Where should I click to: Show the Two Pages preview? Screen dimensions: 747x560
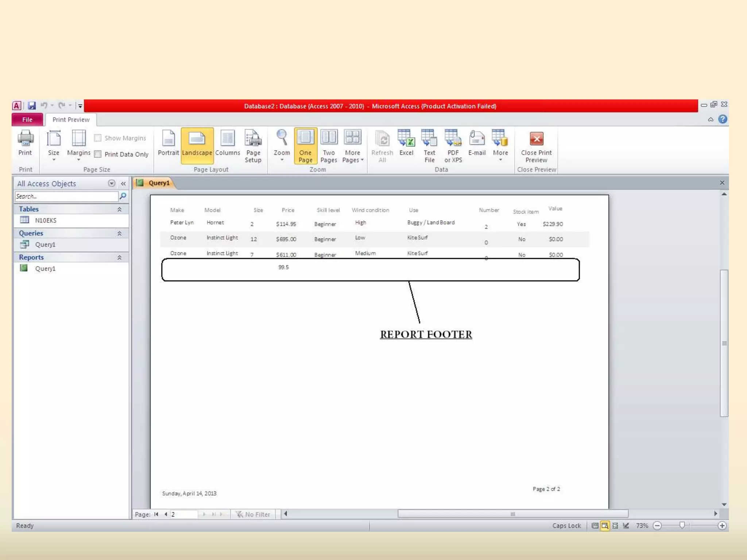pos(329,146)
